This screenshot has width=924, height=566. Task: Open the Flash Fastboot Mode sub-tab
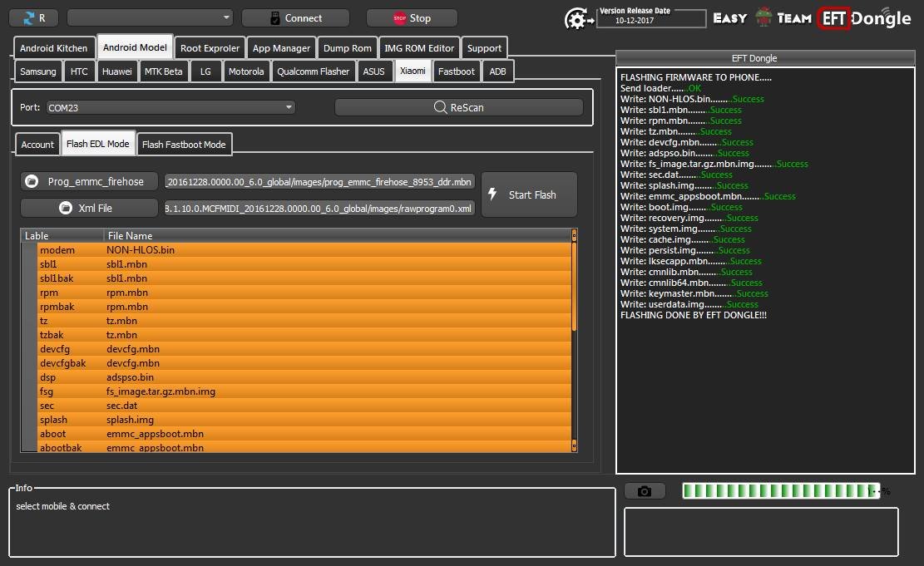click(184, 145)
